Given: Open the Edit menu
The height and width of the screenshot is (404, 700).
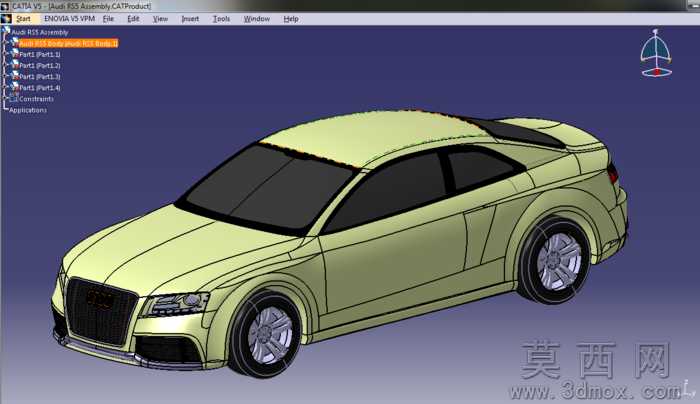Looking at the screenshot, I should pos(133,19).
